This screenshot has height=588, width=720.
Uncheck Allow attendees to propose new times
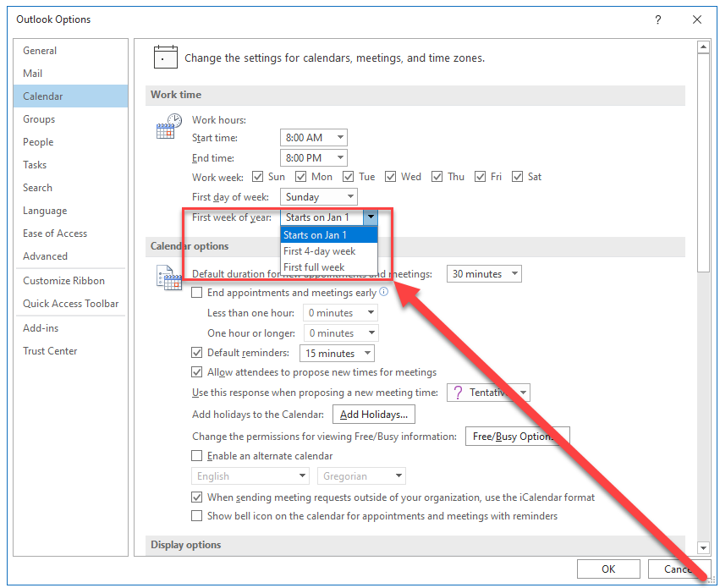(196, 371)
